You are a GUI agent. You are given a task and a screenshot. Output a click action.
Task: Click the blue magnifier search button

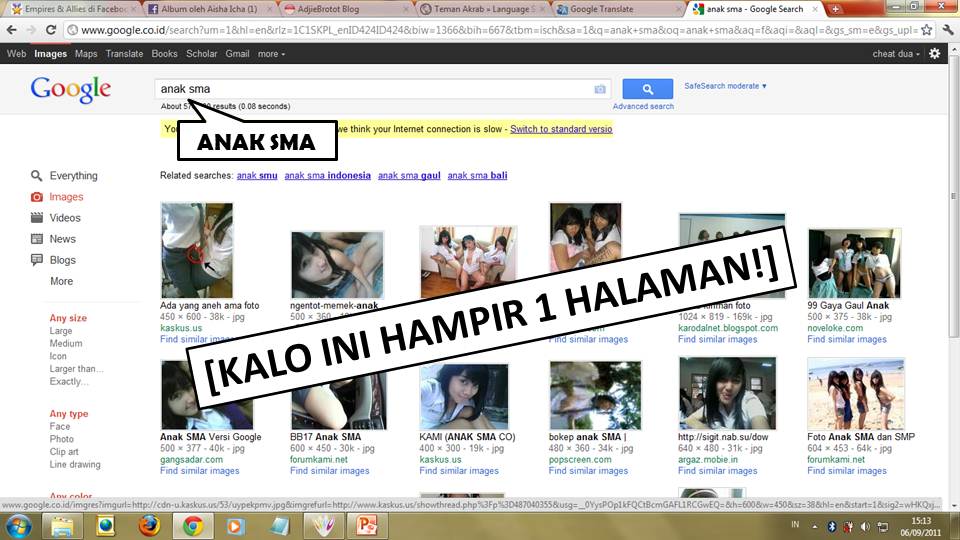pyautogui.click(x=648, y=89)
